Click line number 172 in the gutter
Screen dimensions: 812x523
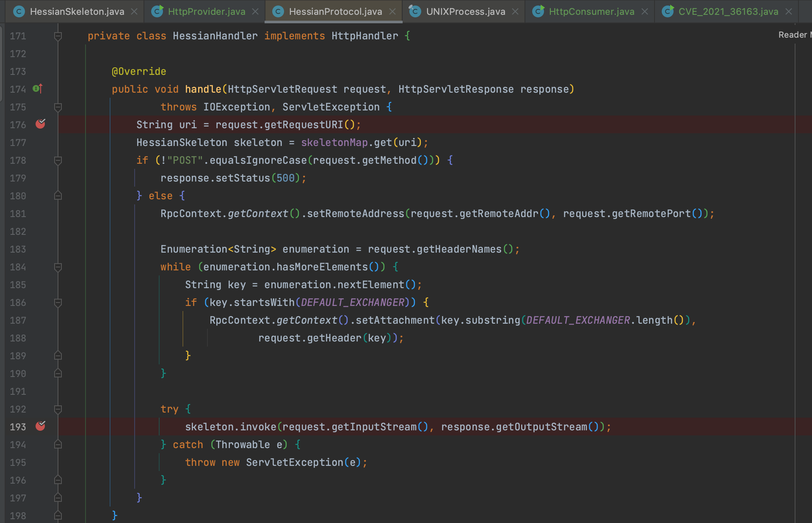18,54
